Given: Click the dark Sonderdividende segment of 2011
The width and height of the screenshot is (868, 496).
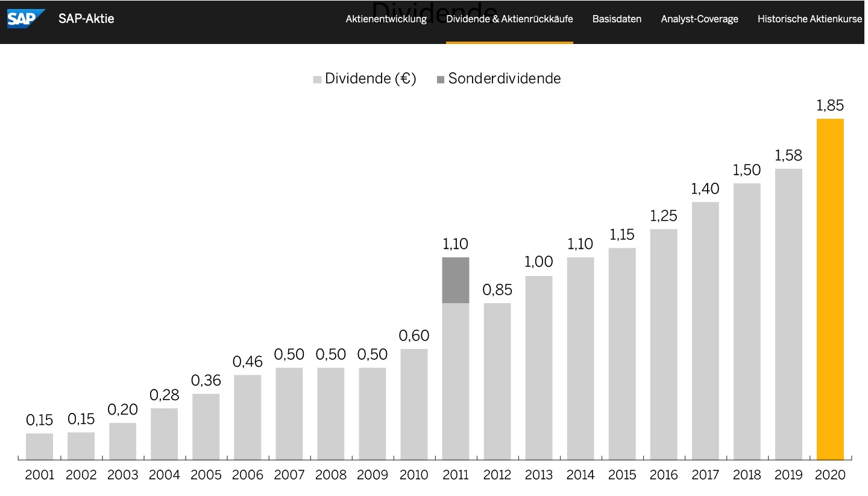Looking at the screenshot, I should click(x=456, y=280).
